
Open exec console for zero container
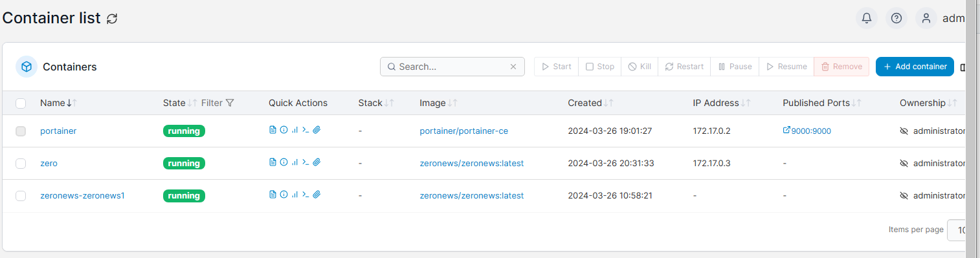click(x=306, y=162)
